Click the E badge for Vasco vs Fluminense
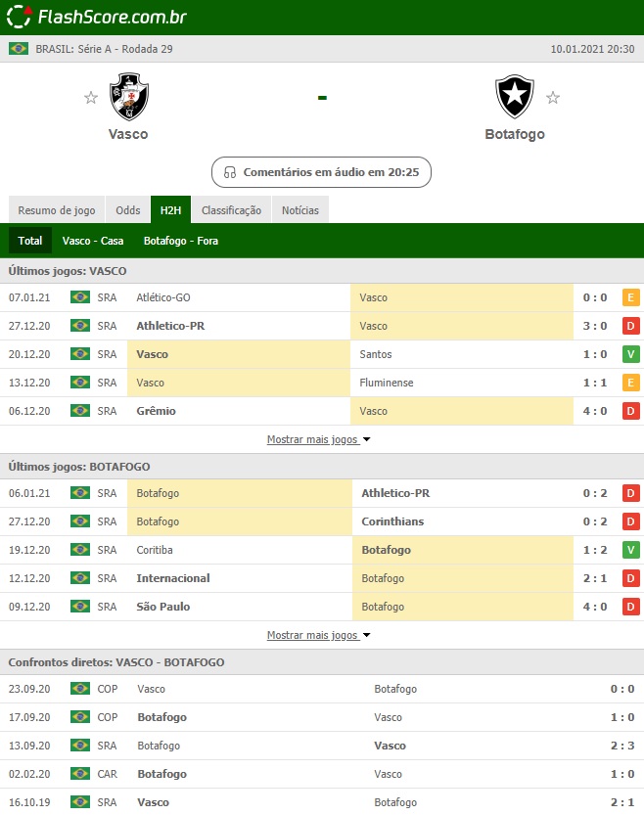644x815 pixels. point(631,383)
